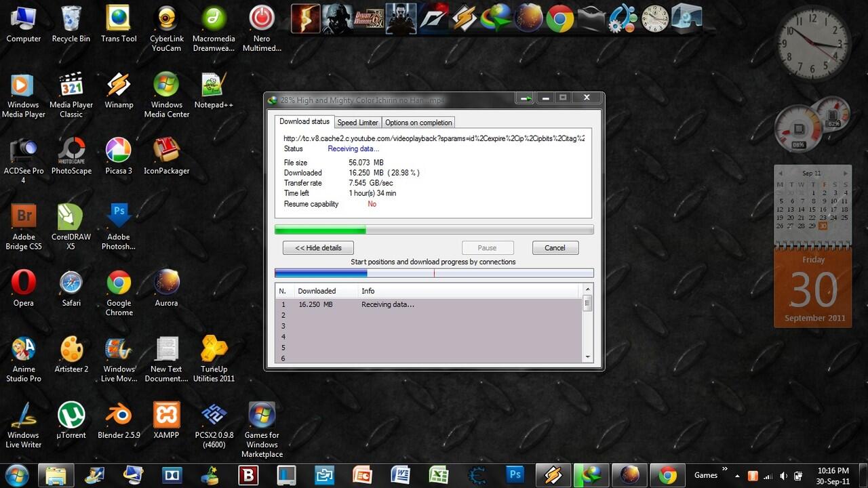Viewport: 868px width, 488px height.
Task: Select connection row 1 showing 16.250 MB
Action: click(429, 305)
